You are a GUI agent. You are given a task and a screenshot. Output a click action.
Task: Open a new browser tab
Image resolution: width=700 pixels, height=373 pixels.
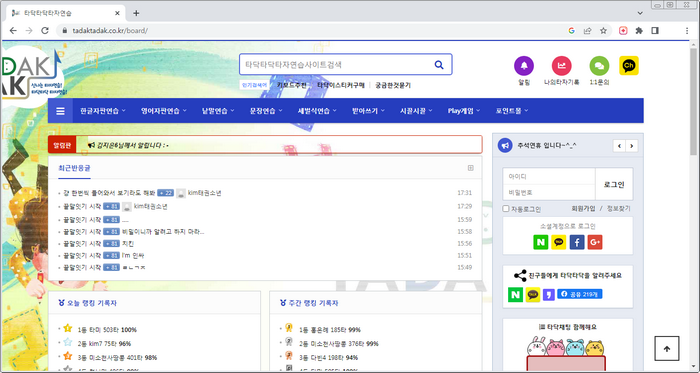coord(136,13)
